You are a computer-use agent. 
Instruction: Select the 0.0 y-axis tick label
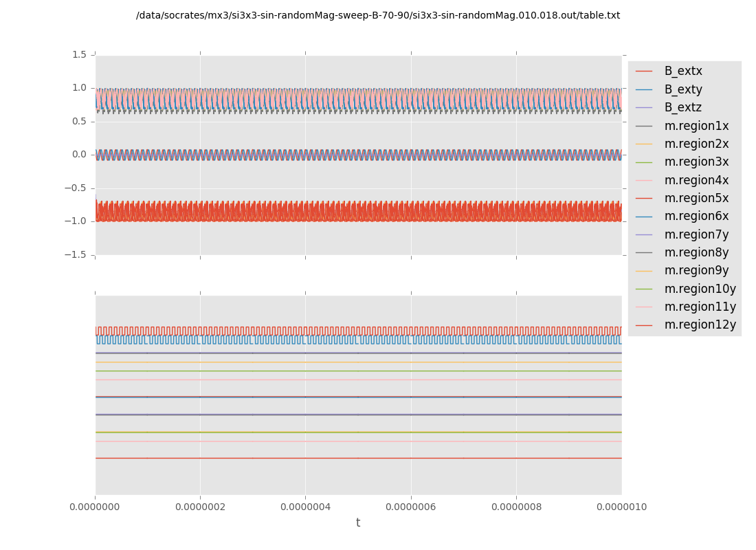[x=78, y=155]
